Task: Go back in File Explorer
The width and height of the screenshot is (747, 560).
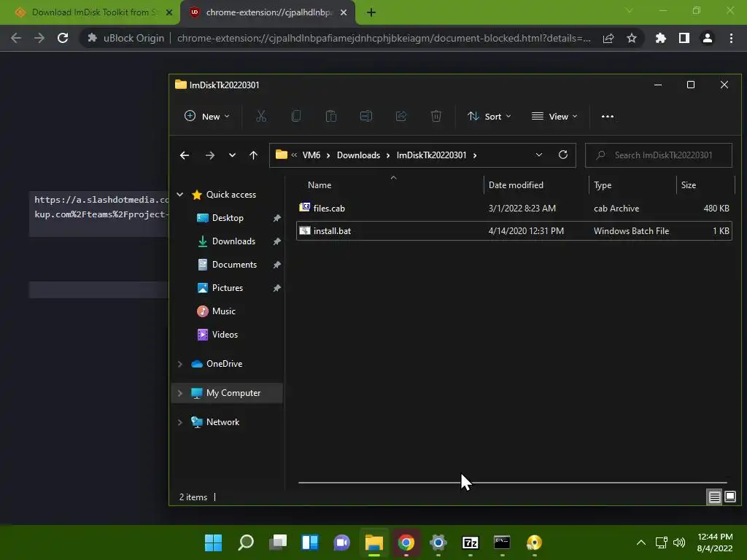Action: click(x=185, y=155)
